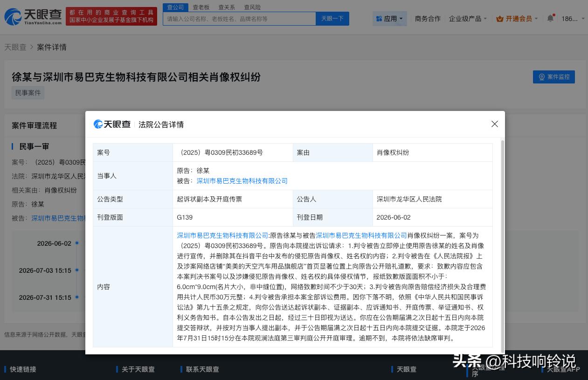Click the 起诉状副本及开庭传票 cell
Image resolution: width=588 pixels, height=380 pixels.
[x=233, y=199]
